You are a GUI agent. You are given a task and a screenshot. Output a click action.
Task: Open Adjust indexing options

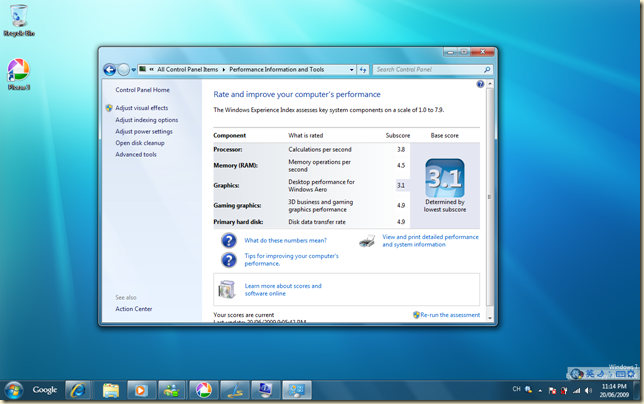tap(147, 120)
